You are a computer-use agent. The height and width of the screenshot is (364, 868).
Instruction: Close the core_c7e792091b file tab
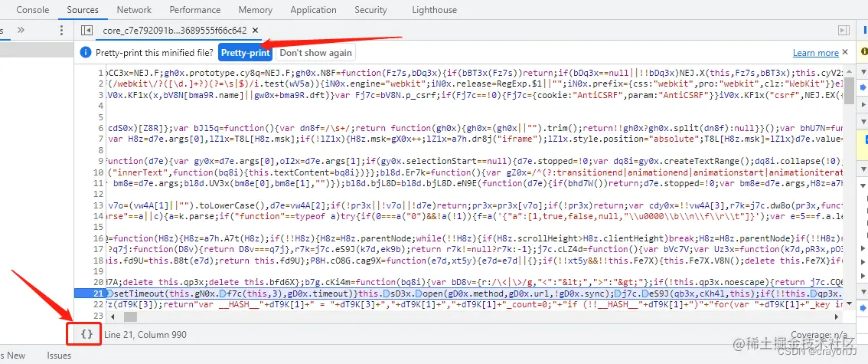tap(255, 31)
